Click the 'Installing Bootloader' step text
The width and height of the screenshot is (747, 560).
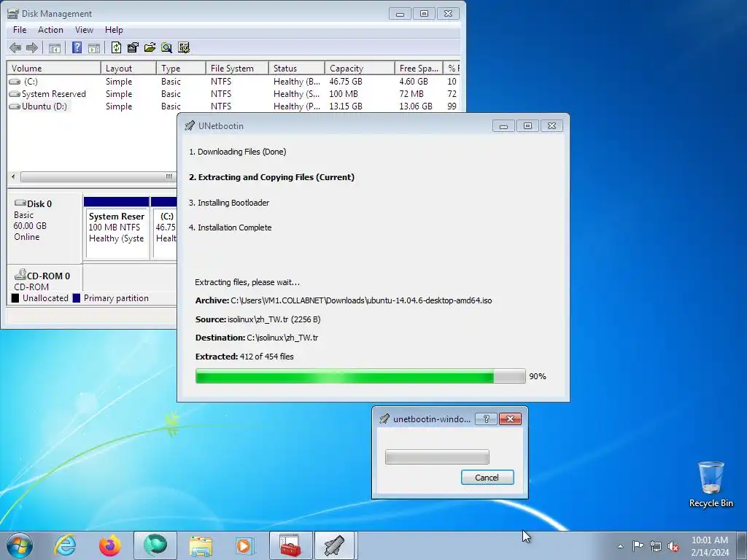point(229,203)
